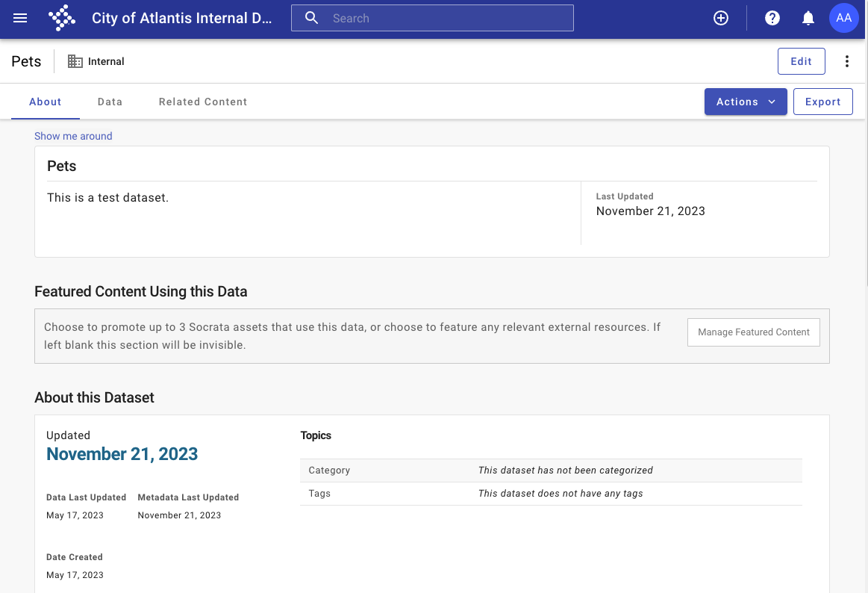Click 'This dataset has not been categorized'

[565, 470]
